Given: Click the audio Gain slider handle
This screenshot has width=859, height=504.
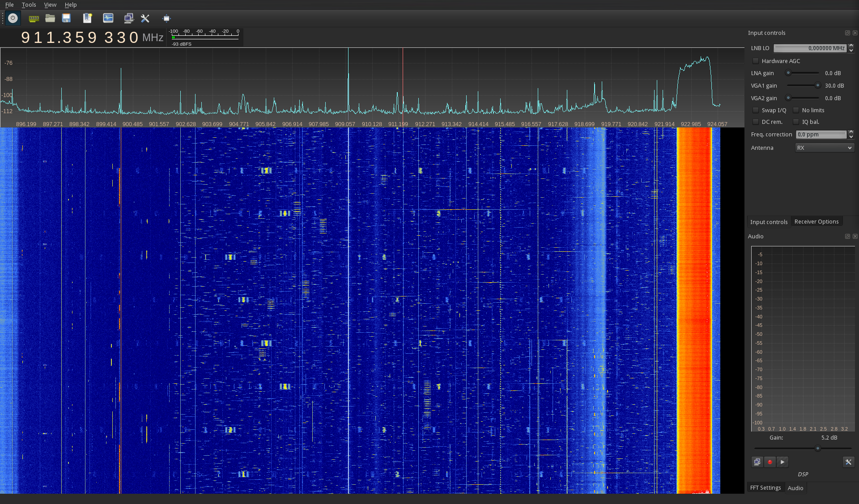Looking at the screenshot, I should (x=817, y=449).
